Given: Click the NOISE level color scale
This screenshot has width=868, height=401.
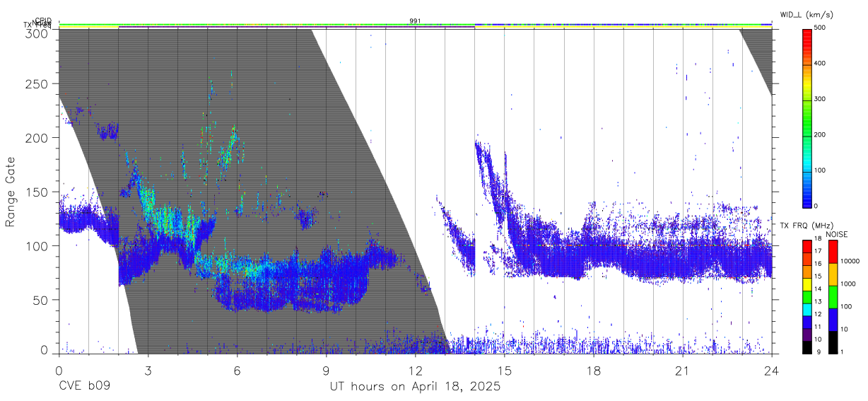Looking at the screenshot, I should pyautogui.click(x=833, y=297).
